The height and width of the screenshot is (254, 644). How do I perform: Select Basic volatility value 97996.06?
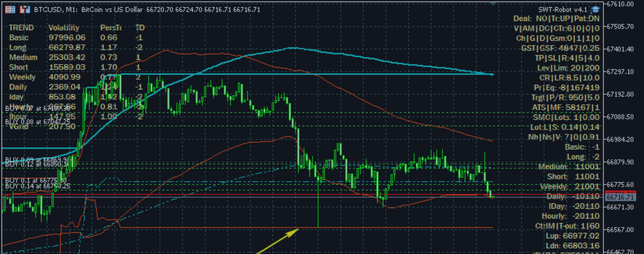tap(67, 38)
